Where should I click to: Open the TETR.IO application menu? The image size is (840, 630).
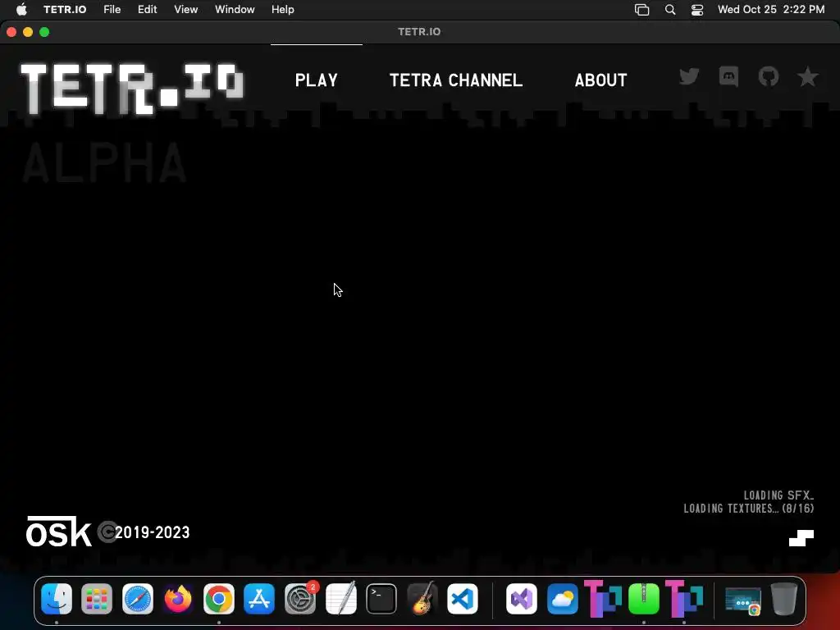point(65,9)
